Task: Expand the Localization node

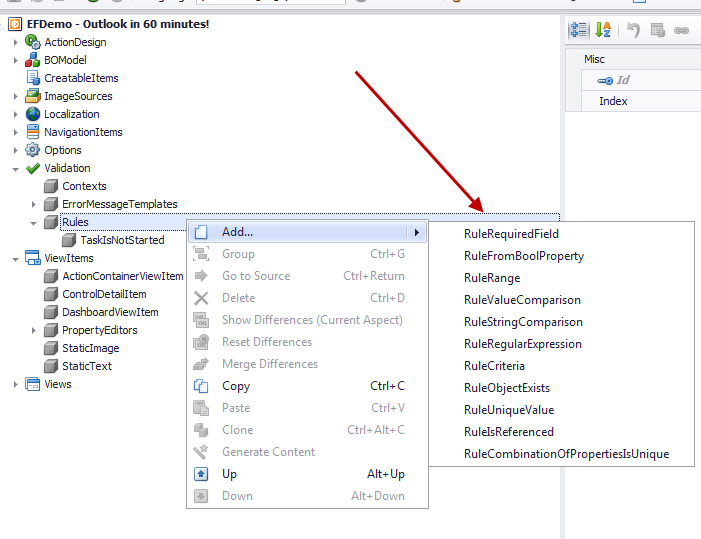Action: [16, 114]
